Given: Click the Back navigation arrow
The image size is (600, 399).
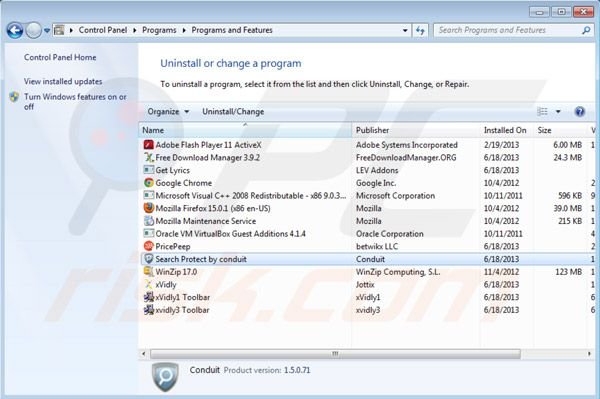Looking at the screenshot, I should coord(15,30).
